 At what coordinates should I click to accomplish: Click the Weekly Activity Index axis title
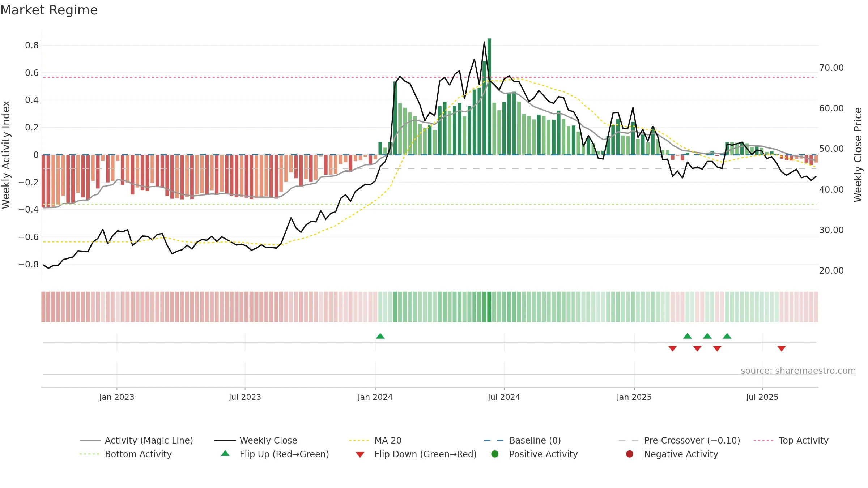(6, 155)
